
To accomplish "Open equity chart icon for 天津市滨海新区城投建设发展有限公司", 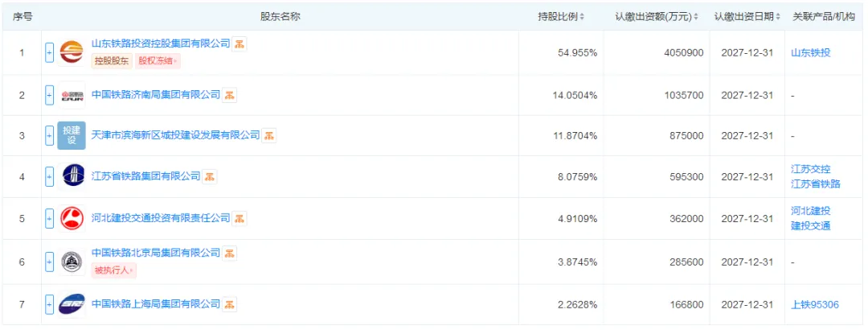I will 269,135.
